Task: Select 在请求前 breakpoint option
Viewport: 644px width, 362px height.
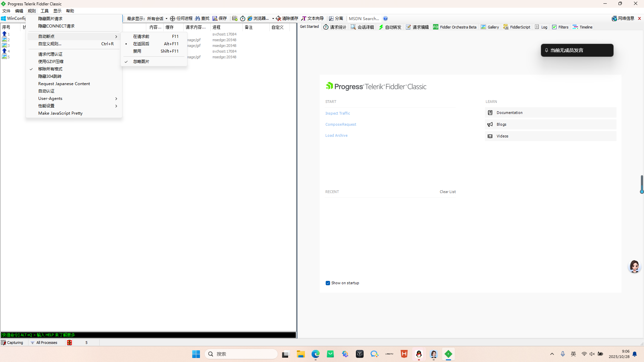Action: (x=141, y=37)
